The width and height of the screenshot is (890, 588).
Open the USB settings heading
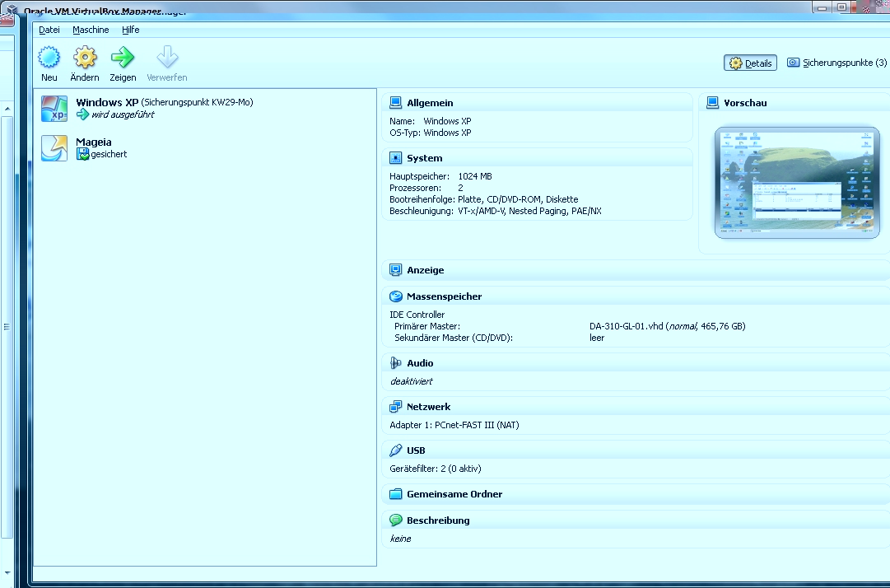click(416, 450)
